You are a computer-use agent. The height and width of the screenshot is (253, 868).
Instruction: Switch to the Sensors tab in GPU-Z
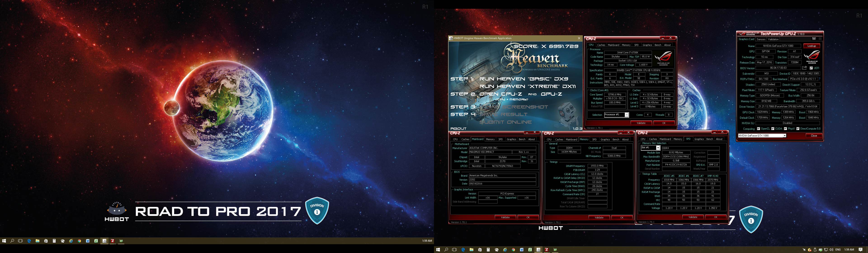coord(761,39)
